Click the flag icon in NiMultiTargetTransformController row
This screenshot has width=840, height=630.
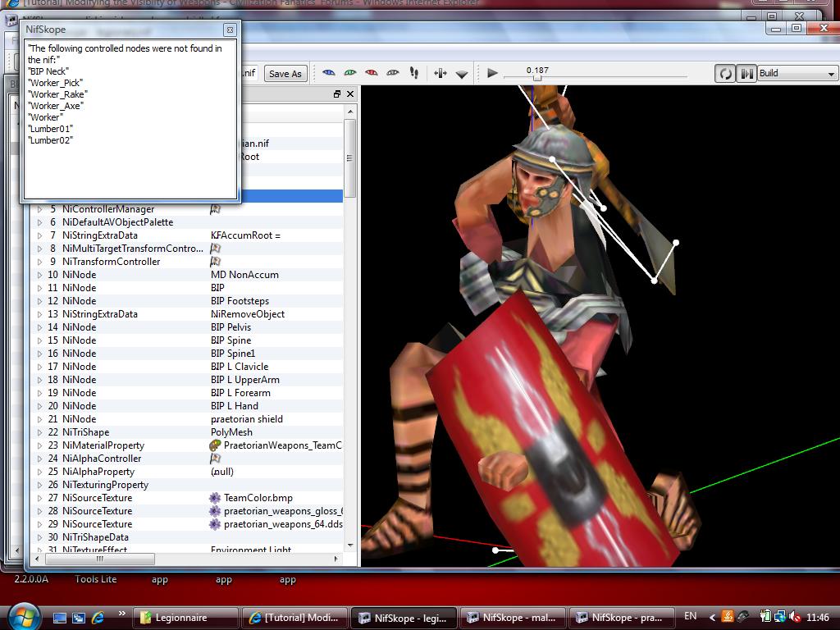[215, 249]
